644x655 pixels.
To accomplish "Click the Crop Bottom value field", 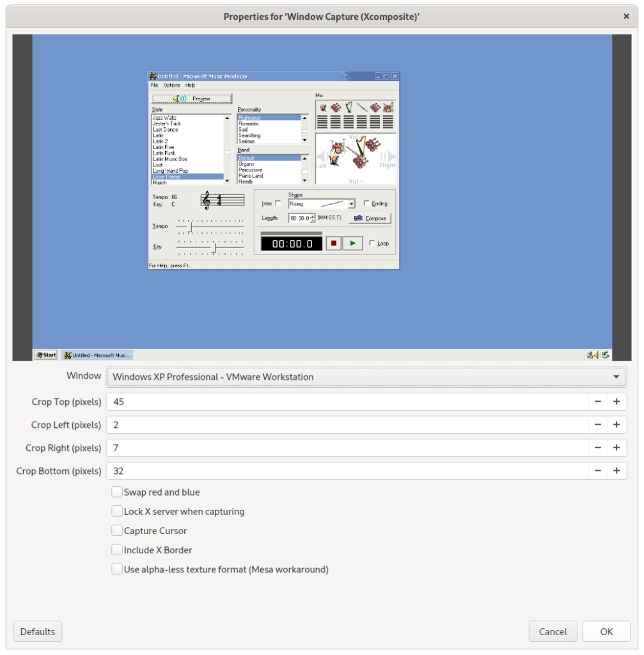I will (347, 471).
